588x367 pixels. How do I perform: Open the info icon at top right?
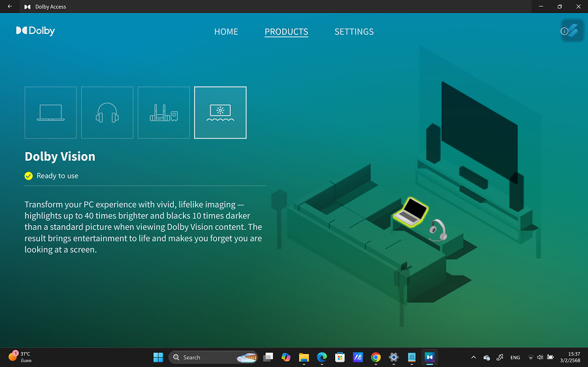[564, 31]
